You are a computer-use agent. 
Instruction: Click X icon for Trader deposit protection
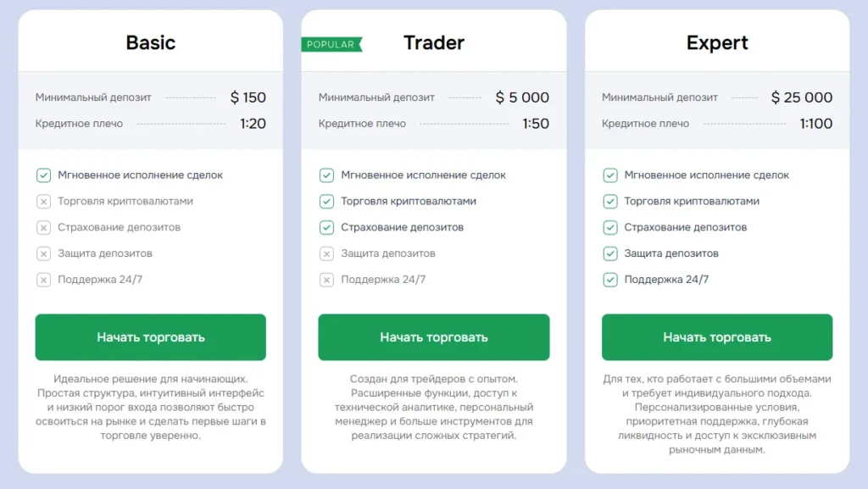click(x=326, y=253)
